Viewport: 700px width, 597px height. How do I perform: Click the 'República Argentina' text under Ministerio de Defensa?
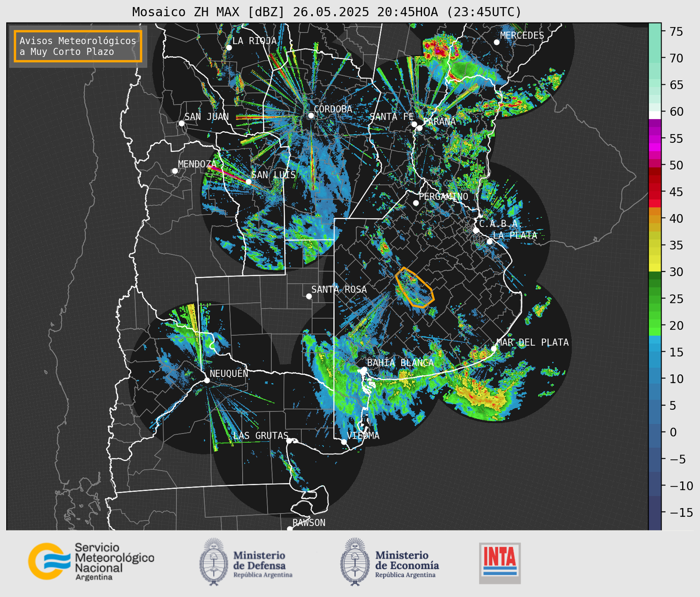(x=263, y=575)
